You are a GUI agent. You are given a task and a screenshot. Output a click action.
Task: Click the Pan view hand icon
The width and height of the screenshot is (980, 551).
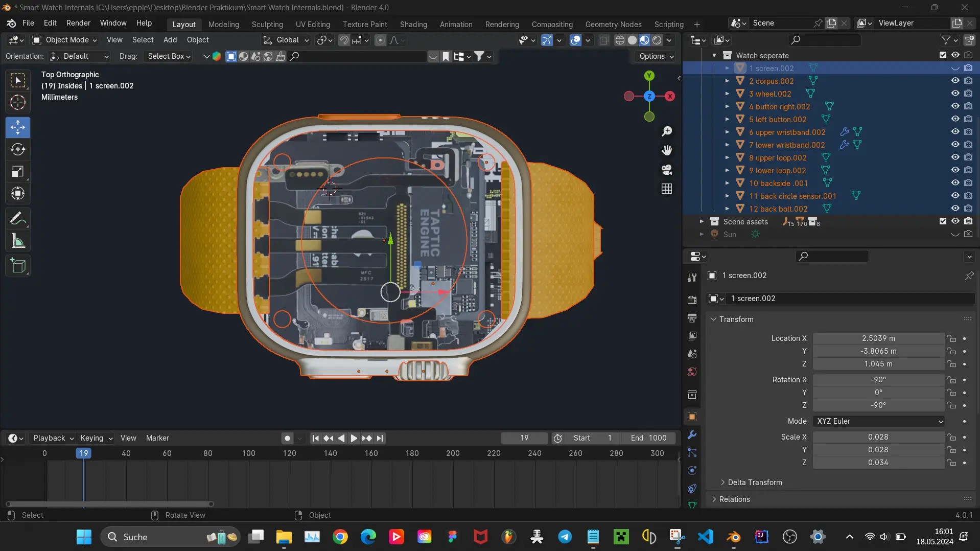click(x=667, y=150)
